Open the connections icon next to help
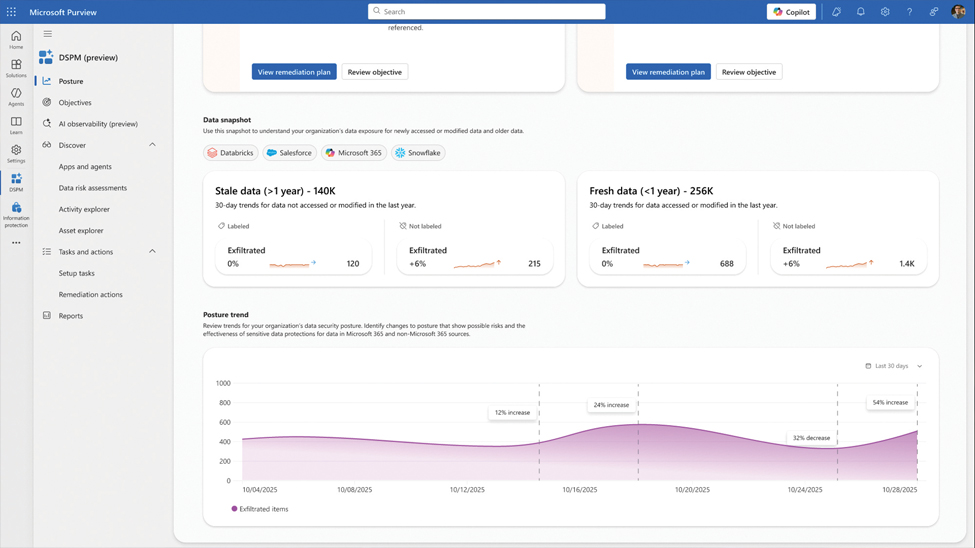 point(933,12)
